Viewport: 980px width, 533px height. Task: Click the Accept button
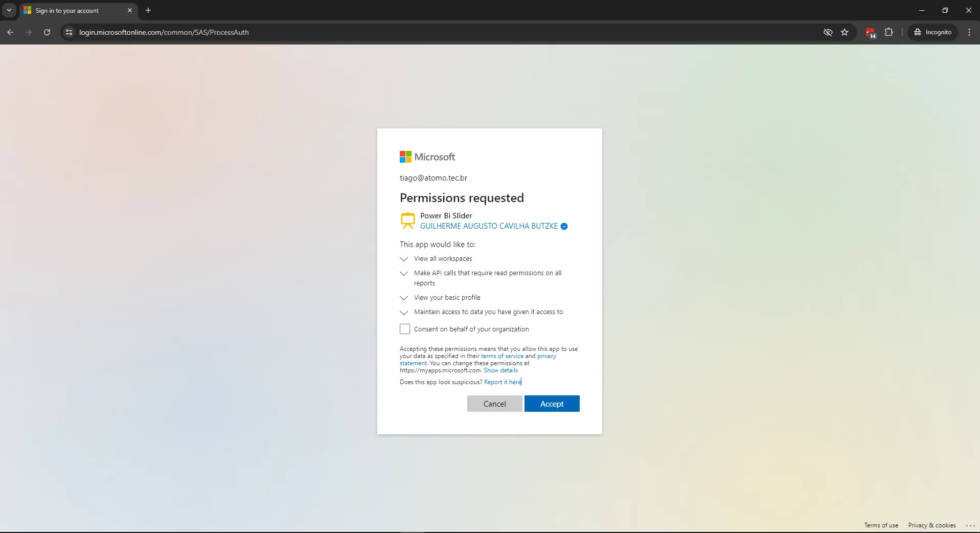(552, 404)
